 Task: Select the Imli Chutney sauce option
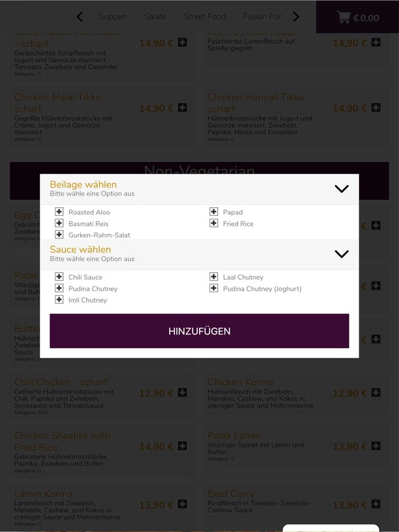pyautogui.click(x=59, y=300)
